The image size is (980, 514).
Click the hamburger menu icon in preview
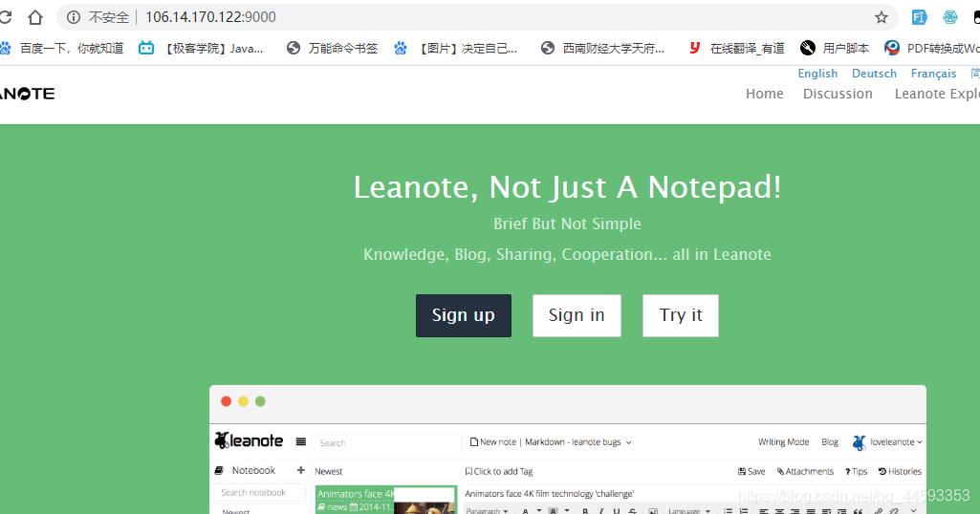300,441
